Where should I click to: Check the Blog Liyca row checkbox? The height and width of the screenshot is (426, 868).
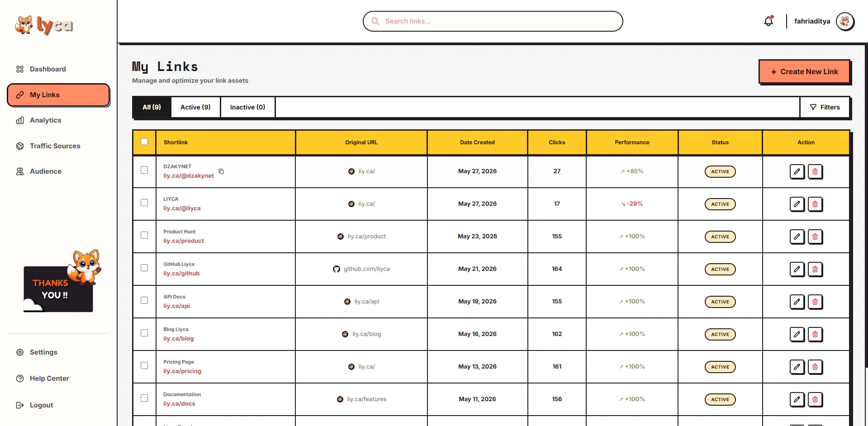(x=144, y=333)
